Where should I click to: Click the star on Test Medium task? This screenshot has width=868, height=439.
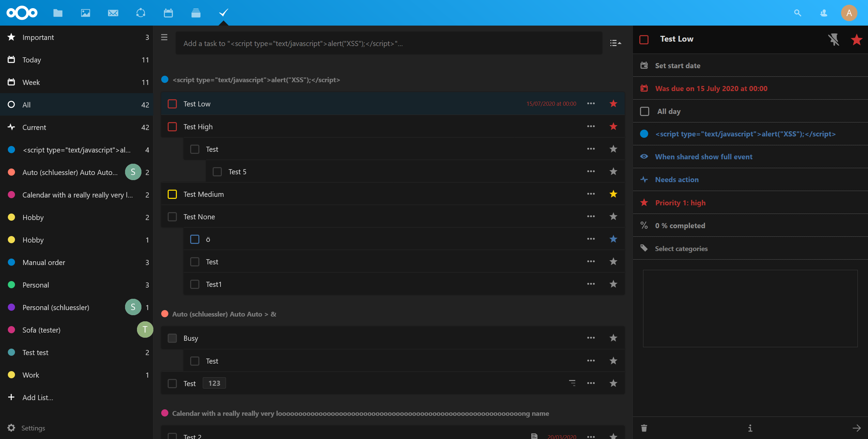(x=613, y=194)
